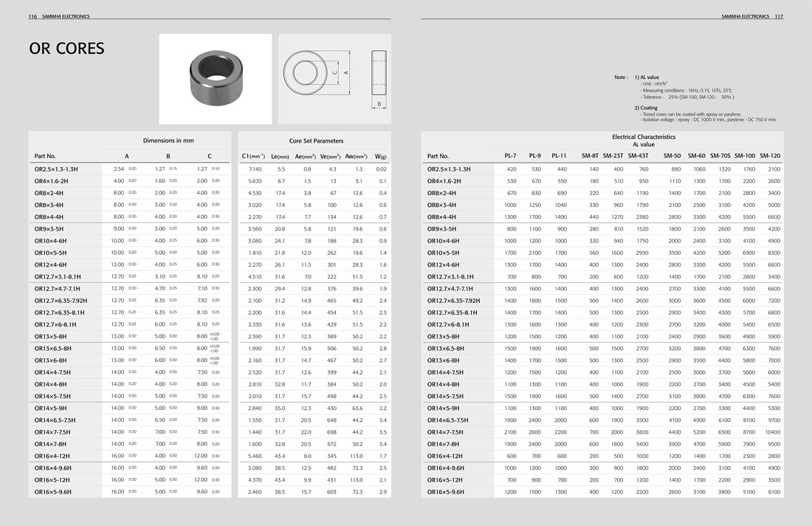Select OR14×7-7.5H row in the dimensions table
Viewport: 812px width, 526px height.
(x=52, y=432)
